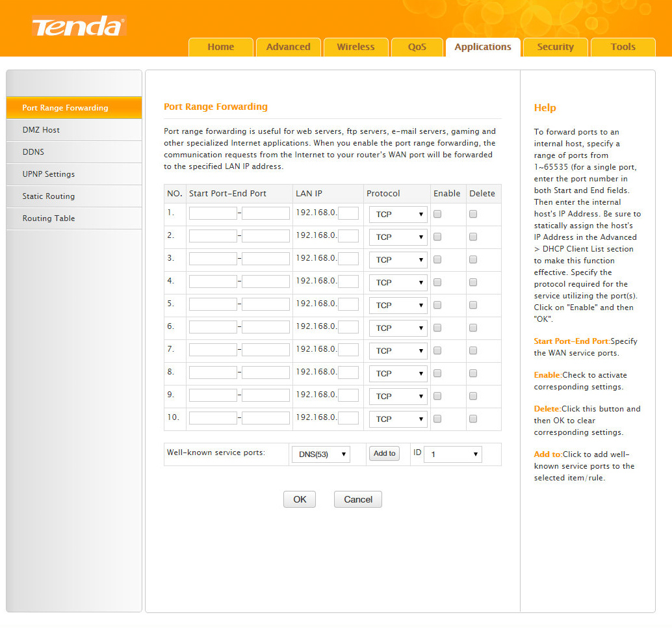Click 'Add to:' help term
The image size is (672, 628).
(548, 454)
